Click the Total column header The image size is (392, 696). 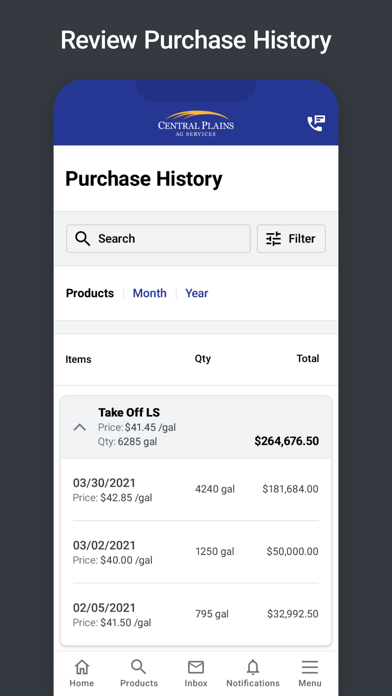point(308,359)
